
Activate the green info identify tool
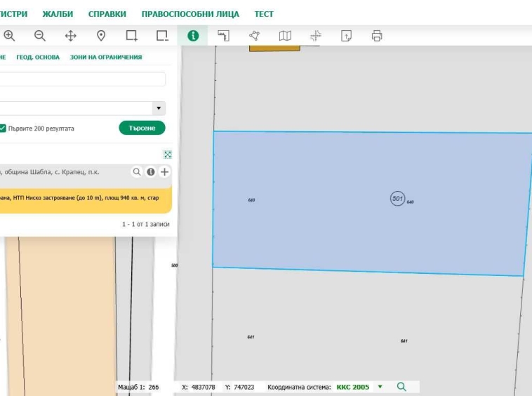192,36
